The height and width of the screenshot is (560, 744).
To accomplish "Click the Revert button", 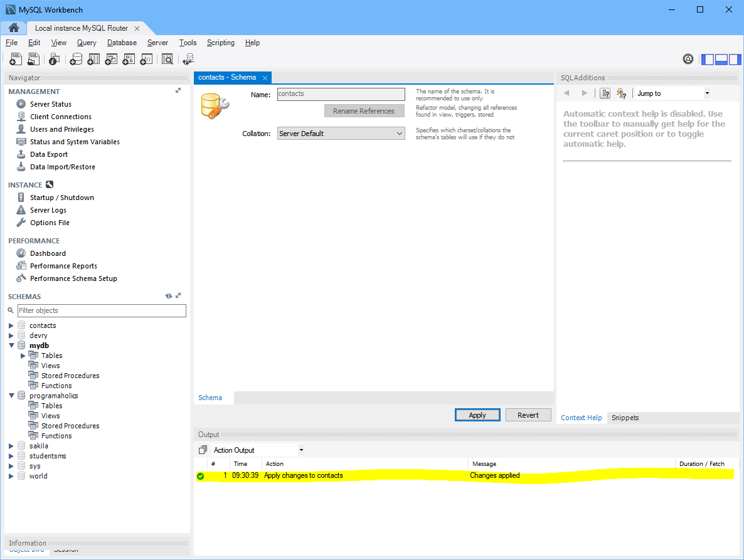I will 528,415.
